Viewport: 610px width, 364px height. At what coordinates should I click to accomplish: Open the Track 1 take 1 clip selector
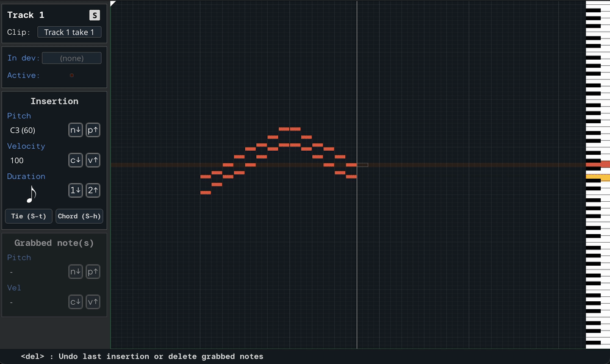tap(69, 32)
